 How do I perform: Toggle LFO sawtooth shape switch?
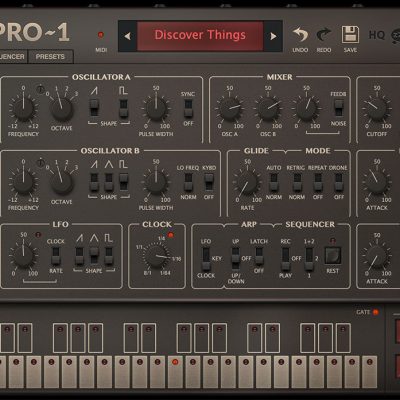point(79,256)
